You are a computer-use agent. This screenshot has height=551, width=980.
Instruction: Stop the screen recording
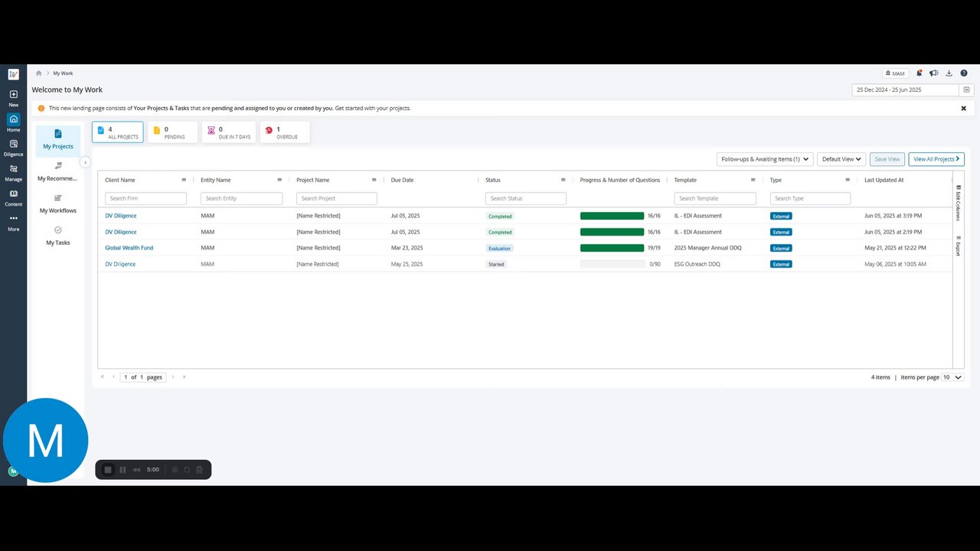(108, 470)
